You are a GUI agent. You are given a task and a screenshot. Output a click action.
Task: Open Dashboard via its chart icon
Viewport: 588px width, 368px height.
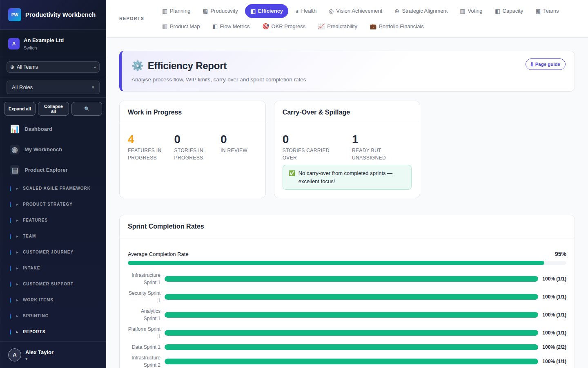[15, 129]
